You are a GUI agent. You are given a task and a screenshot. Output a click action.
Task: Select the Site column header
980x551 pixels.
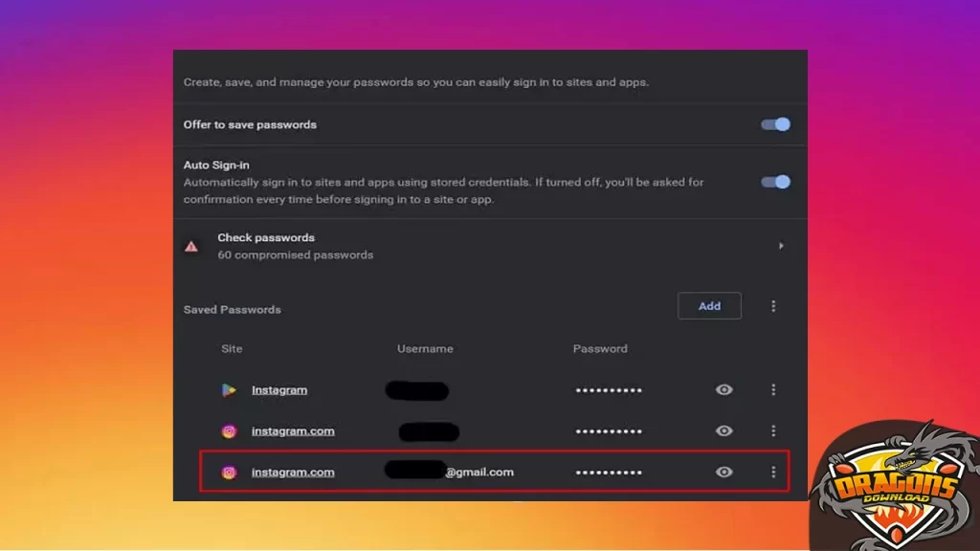(232, 348)
